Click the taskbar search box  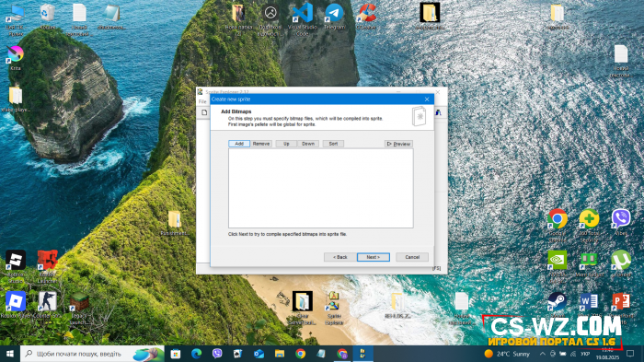click(x=92, y=354)
